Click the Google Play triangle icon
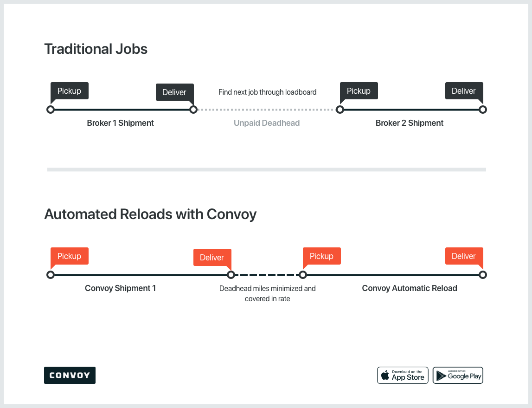 [x=441, y=376]
